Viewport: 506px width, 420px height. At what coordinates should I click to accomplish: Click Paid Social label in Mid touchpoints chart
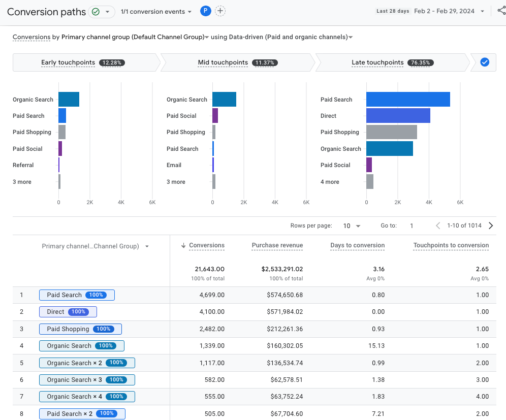coord(181,116)
